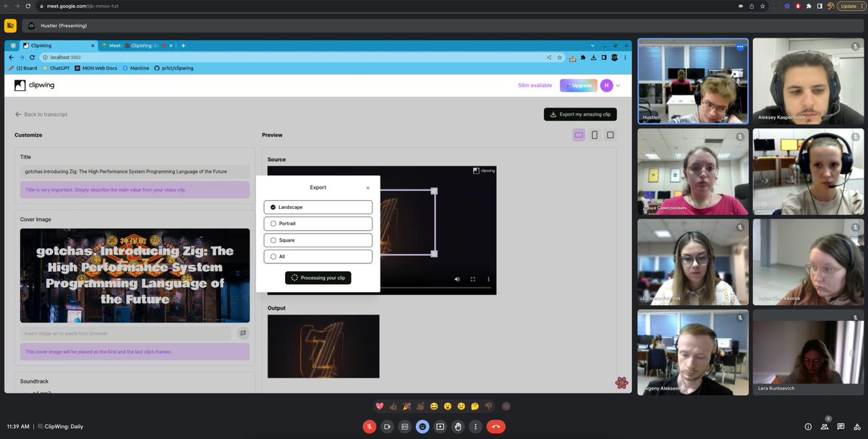
Task: Open the Mantine bookmark
Action: 136,68
